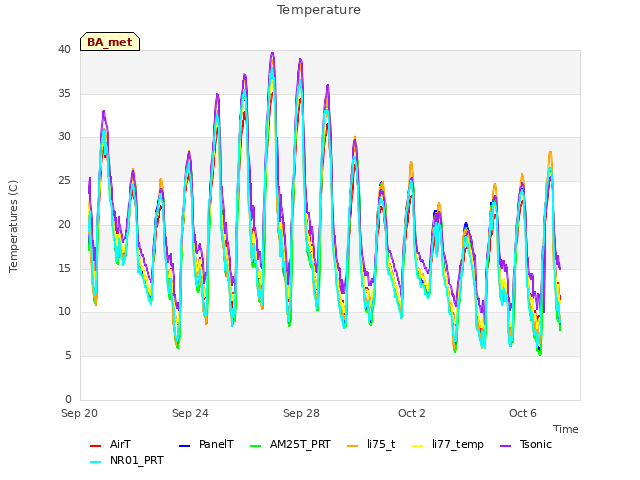640x480 pixels.
Task: Click the 35 y-axis tick label
Action: (x=64, y=93)
